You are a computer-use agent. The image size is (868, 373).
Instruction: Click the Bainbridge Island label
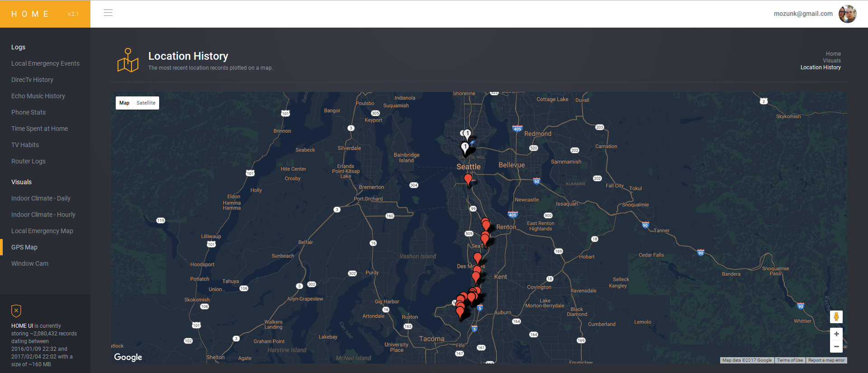(x=406, y=158)
